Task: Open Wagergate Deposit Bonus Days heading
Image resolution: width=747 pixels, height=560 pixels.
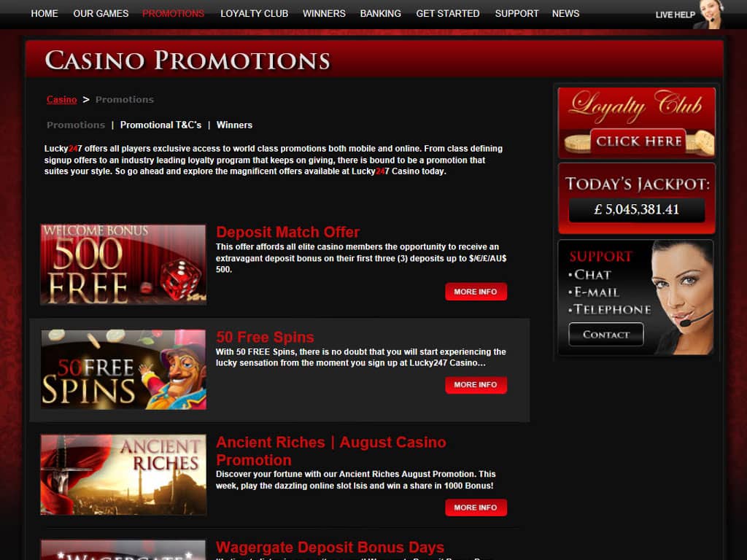Action: pos(330,547)
